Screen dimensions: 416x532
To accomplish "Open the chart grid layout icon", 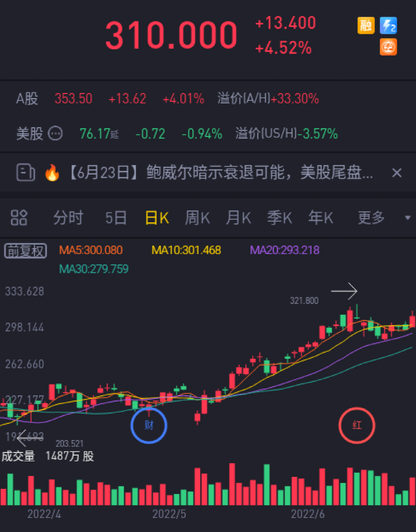I will pyautogui.click(x=19, y=218).
